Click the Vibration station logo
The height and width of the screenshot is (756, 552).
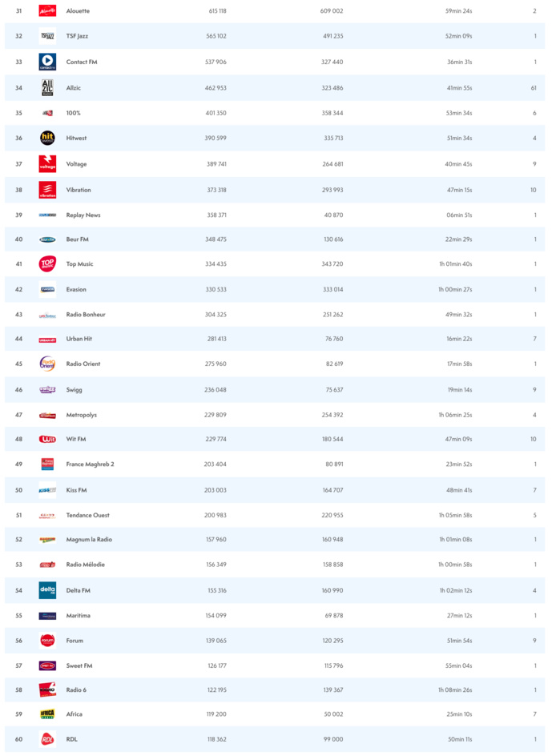[x=47, y=190]
